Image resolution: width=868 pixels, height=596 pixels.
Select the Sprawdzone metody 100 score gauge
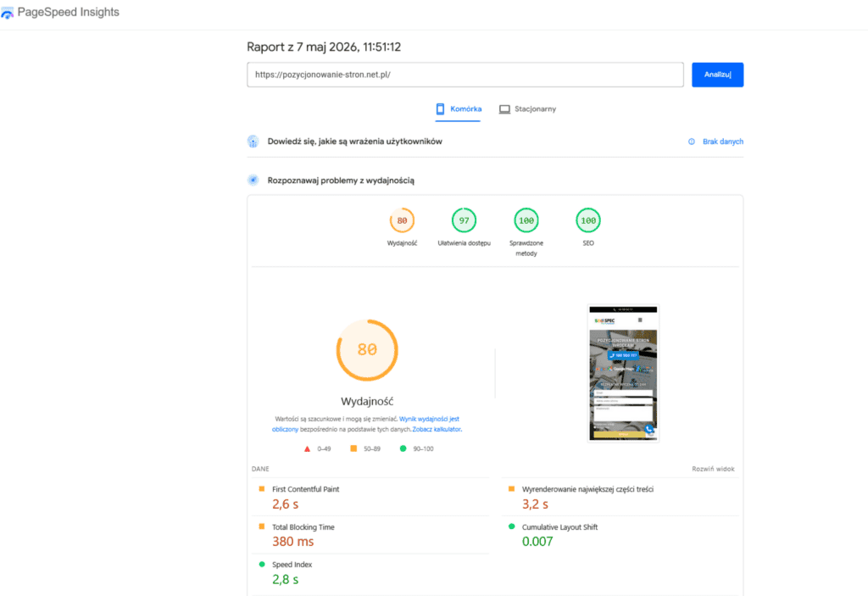[x=526, y=220]
